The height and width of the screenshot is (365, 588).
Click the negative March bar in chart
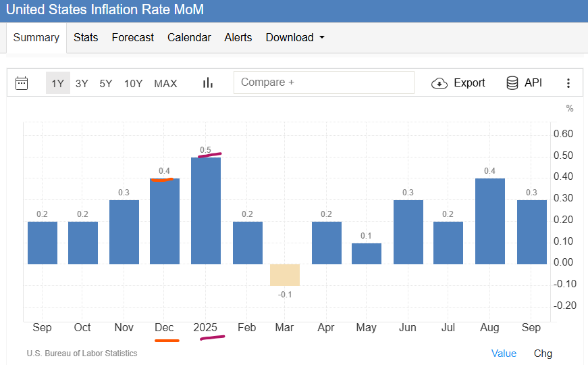[x=285, y=274]
